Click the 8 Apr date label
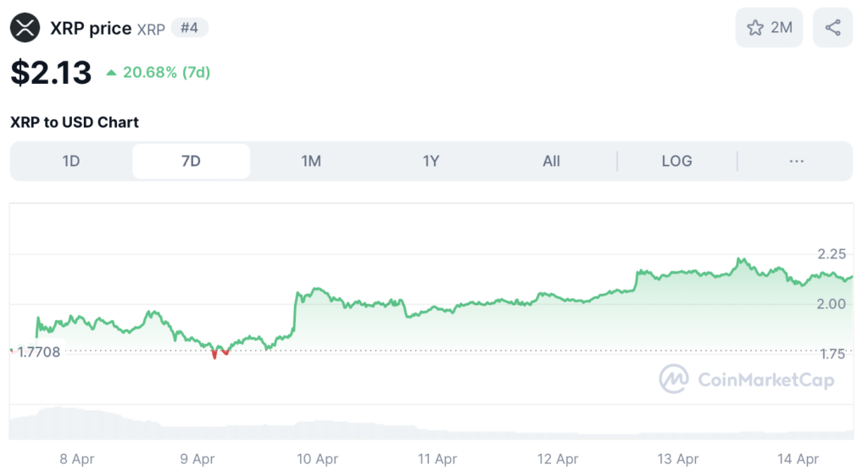Viewport: 868px width, 470px height. (77, 459)
